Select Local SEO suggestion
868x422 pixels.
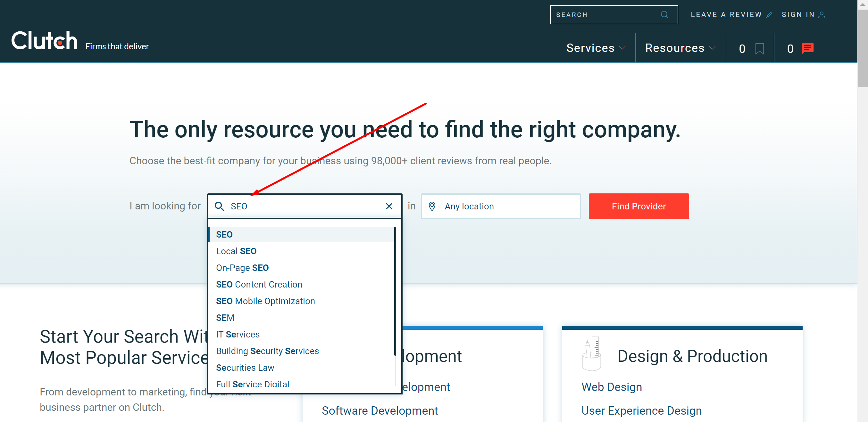pos(301,251)
